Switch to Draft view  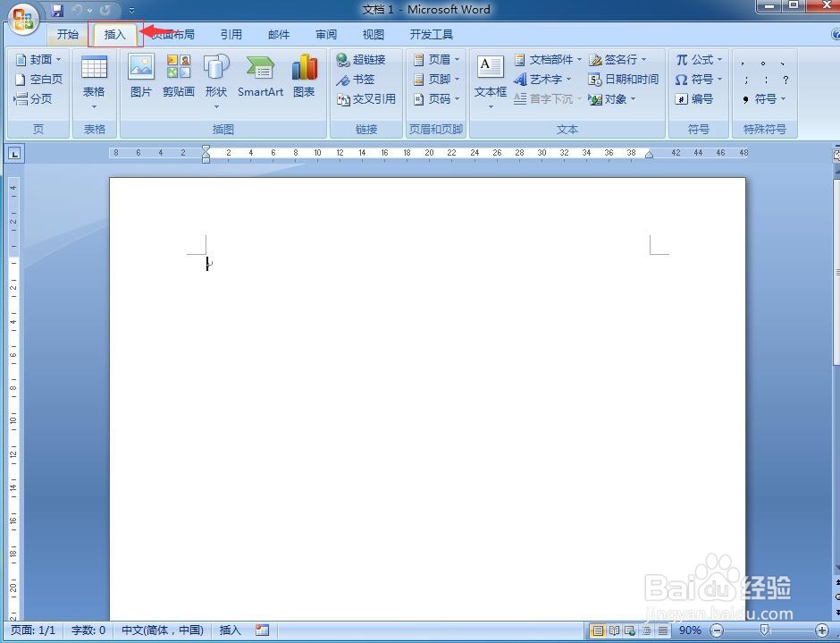pos(663,630)
